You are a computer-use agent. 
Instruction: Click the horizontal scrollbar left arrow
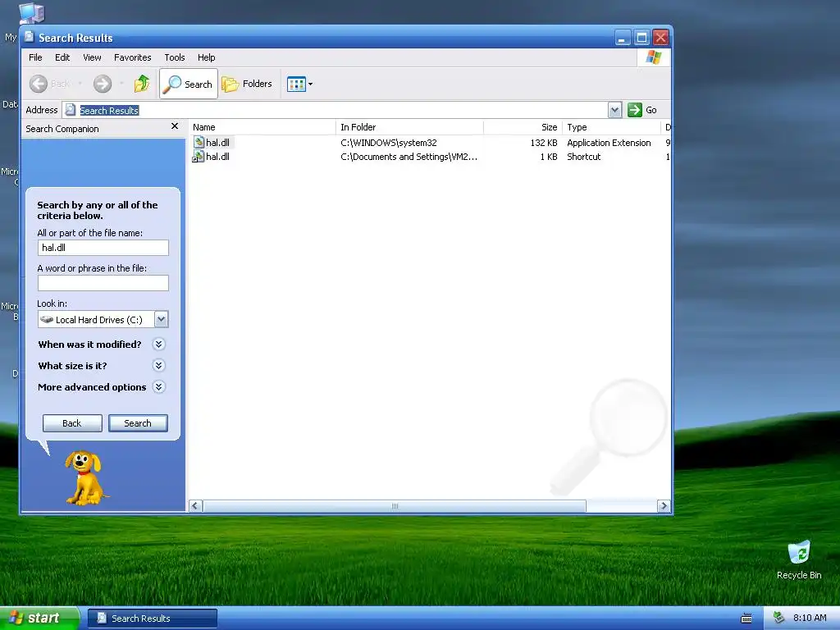[x=195, y=505]
